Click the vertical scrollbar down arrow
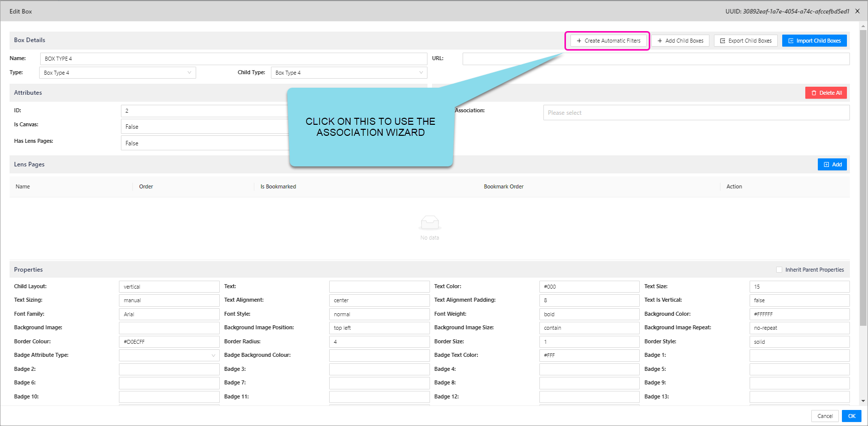 coord(863,400)
